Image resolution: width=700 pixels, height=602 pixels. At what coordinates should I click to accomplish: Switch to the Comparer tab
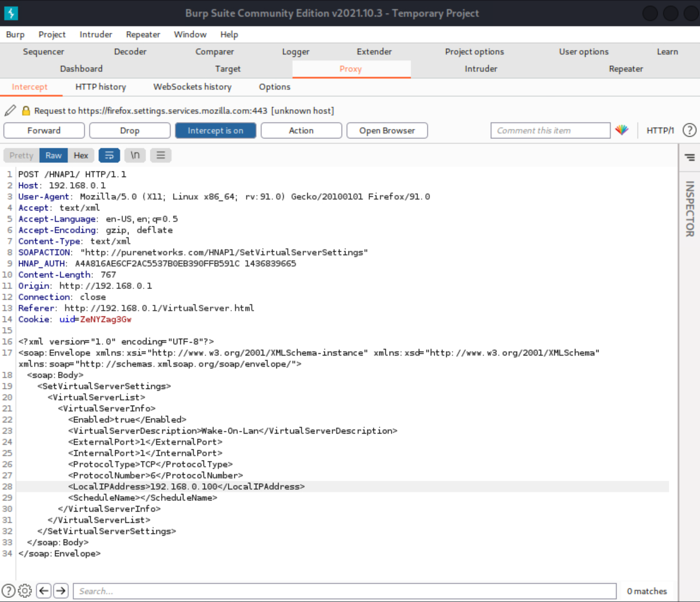[215, 51]
